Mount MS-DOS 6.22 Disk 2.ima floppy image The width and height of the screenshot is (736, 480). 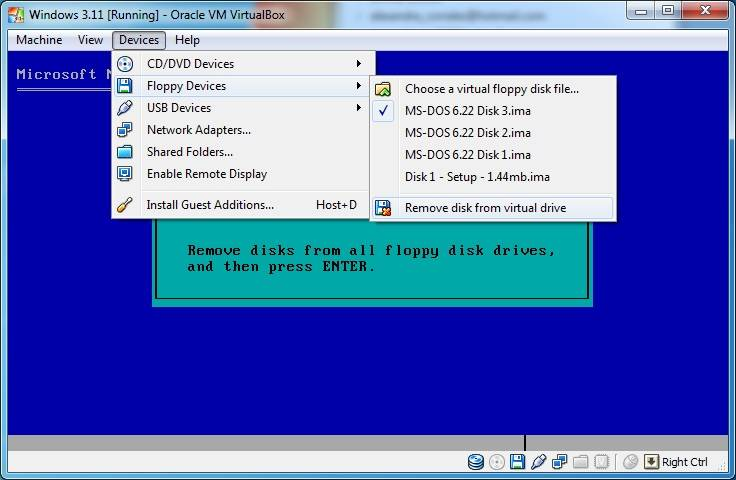click(x=467, y=133)
